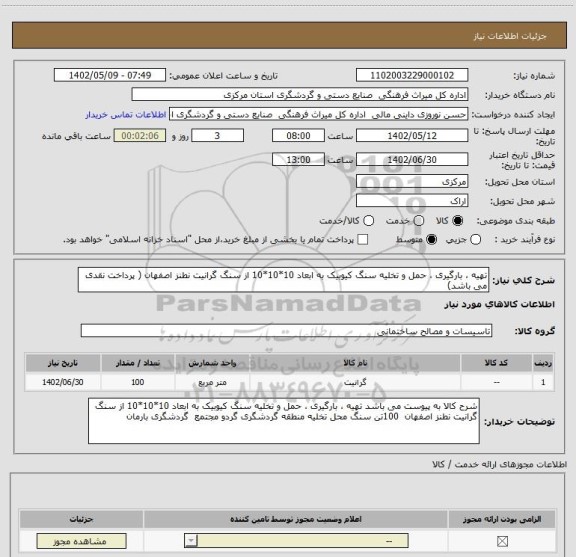Click the buyer organization name field
The width and height of the screenshot is (576, 557).
coord(300,95)
